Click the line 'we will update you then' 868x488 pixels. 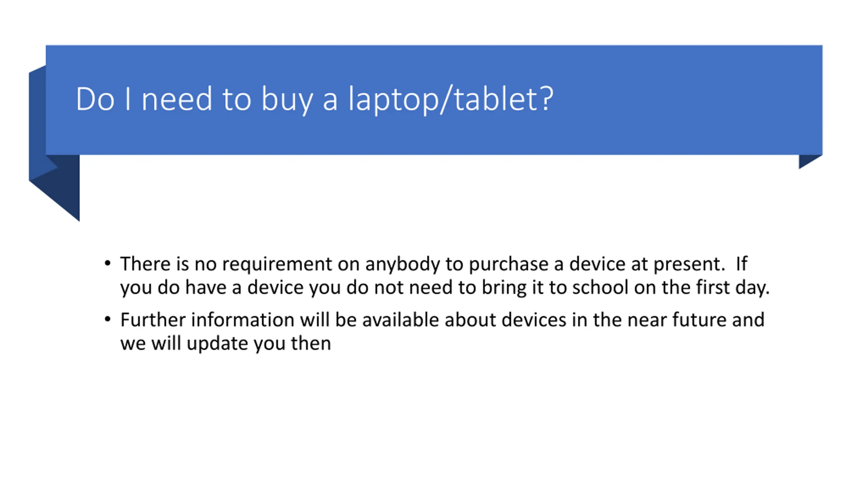click(225, 344)
